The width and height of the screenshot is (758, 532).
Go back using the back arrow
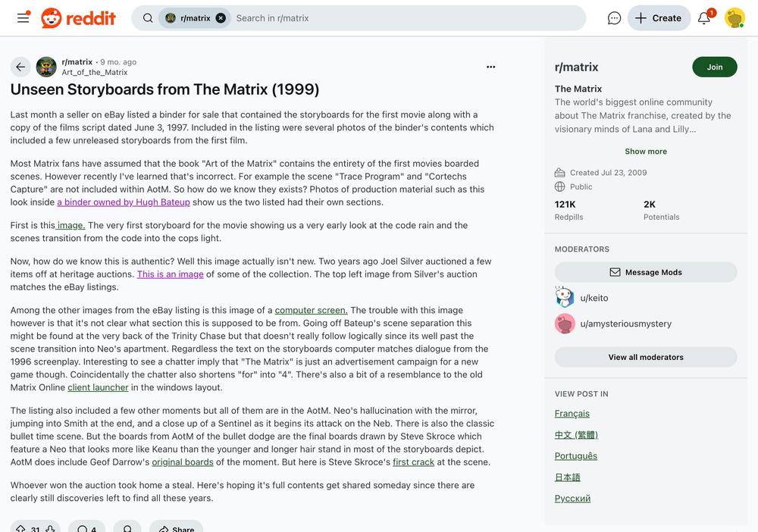(20, 67)
